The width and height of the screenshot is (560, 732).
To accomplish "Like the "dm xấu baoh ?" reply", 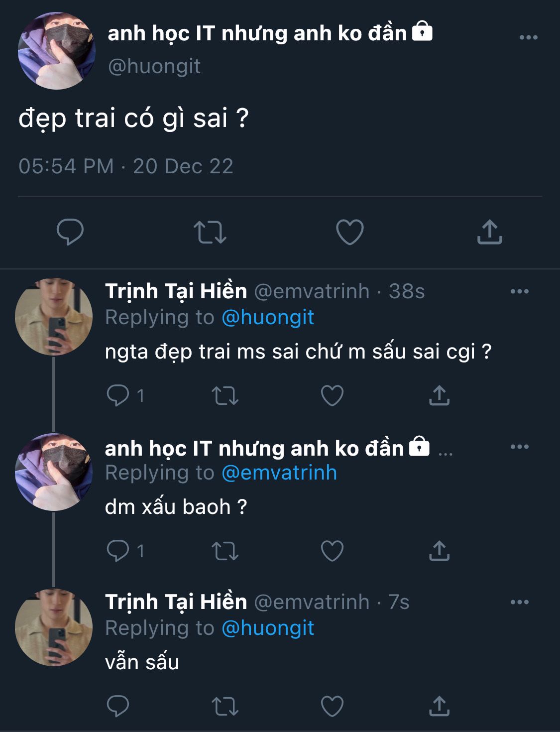I will [x=332, y=551].
